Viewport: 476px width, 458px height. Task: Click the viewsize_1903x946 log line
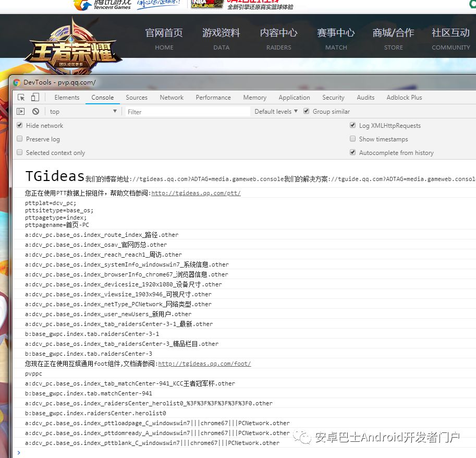118,294
